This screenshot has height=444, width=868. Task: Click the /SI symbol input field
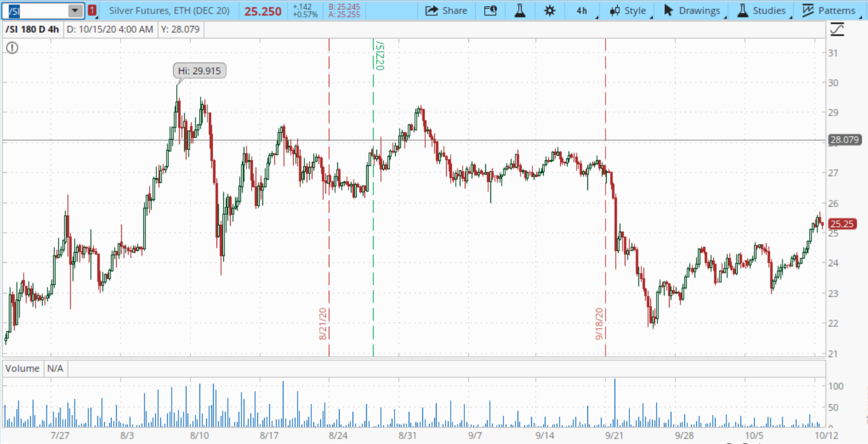pos(36,11)
